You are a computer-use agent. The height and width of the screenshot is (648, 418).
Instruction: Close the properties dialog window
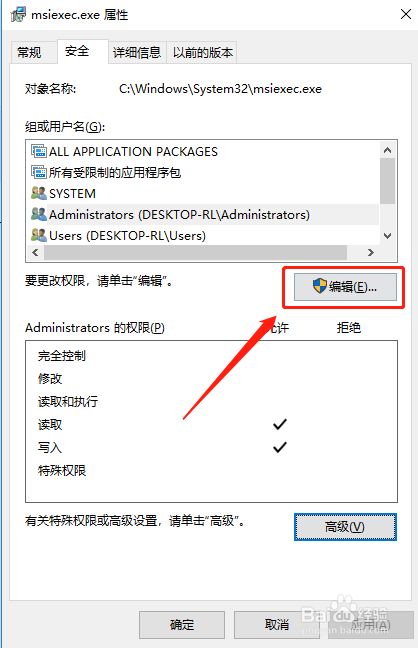[406, 14]
